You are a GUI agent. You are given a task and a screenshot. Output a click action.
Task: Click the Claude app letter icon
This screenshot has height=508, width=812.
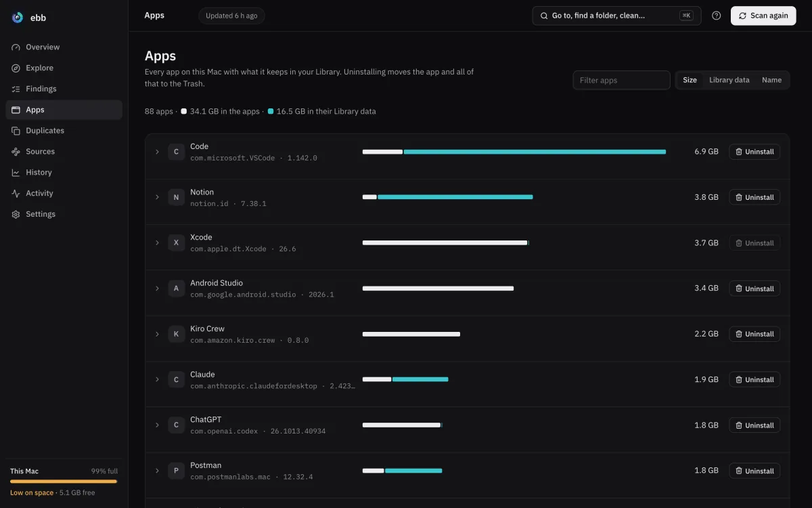(x=177, y=379)
